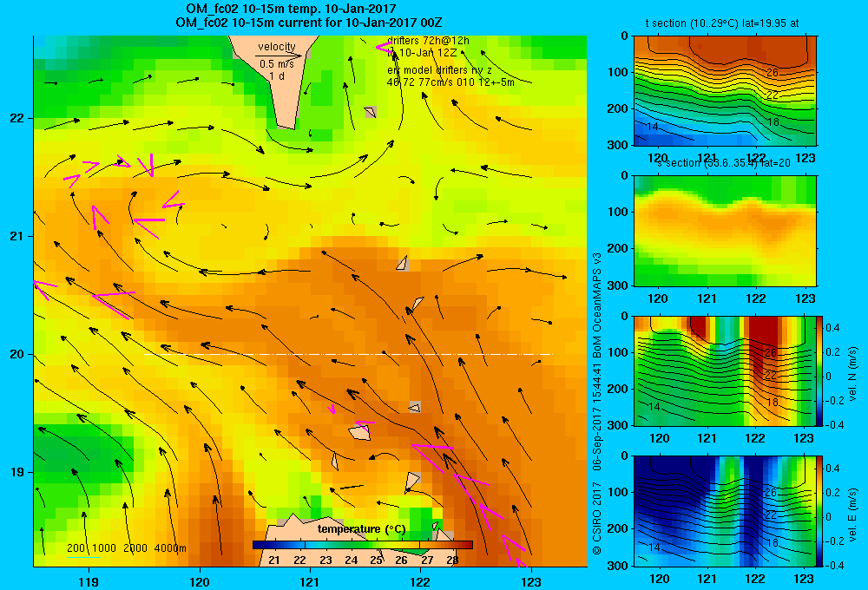Click the "temperature (°C)" label
Screen dimensions: 868x590
pos(361,529)
